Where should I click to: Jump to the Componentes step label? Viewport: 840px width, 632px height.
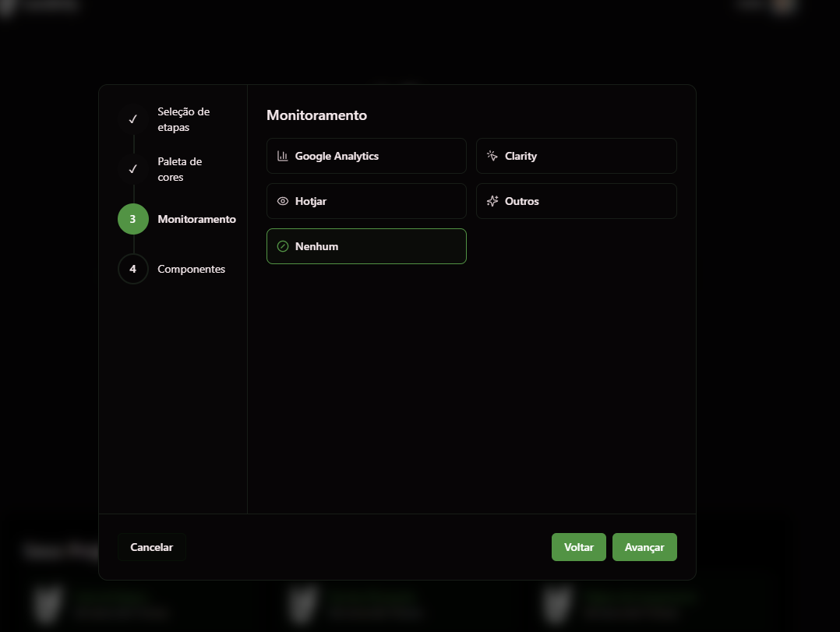pos(191,269)
